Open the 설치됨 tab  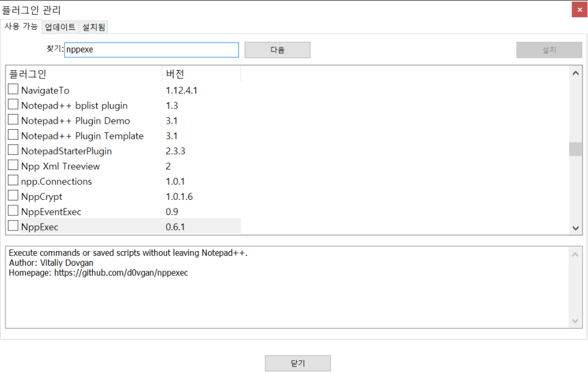(x=93, y=27)
